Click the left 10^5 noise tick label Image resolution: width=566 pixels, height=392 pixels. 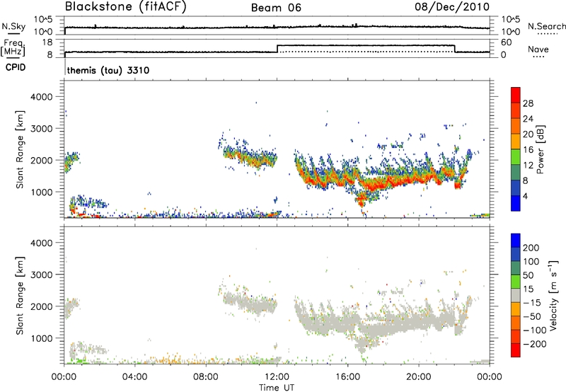(x=43, y=20)
